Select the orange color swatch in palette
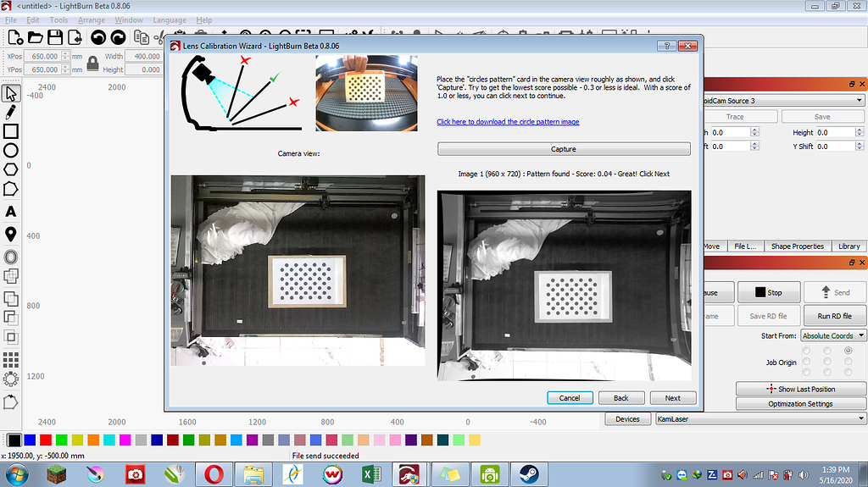This screenshot has height=487, width=868. tap(93, 440)
